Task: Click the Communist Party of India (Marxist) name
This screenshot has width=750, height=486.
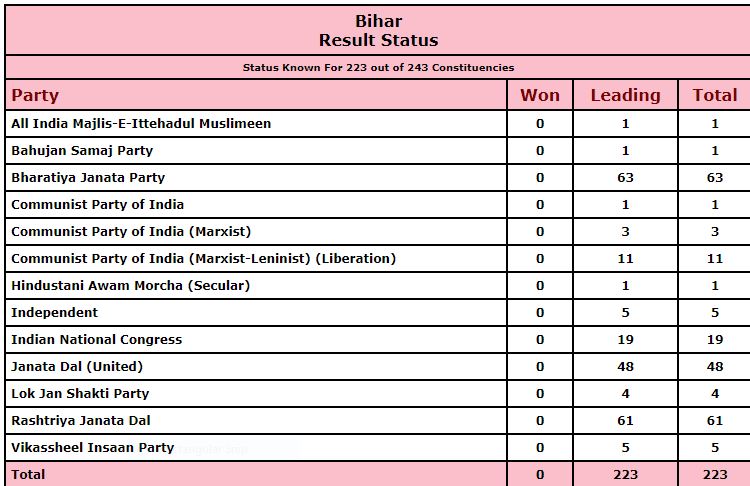Action: (131, 232)
